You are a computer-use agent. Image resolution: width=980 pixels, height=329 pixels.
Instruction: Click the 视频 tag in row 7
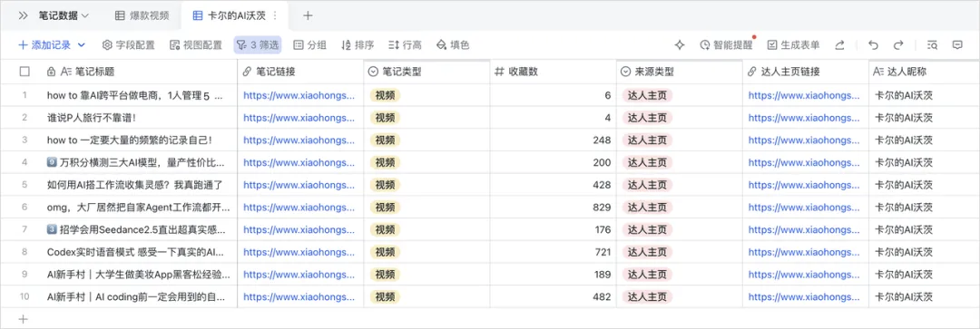[385, 229]
